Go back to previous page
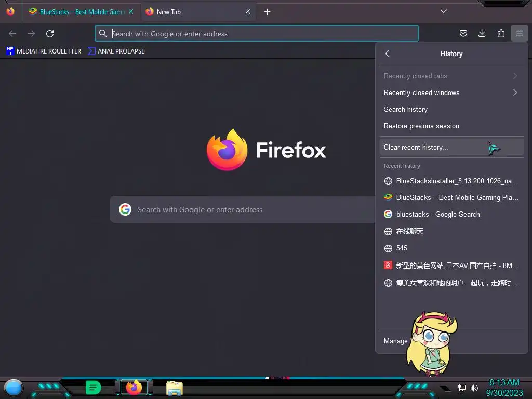 (x=12, y=34)
